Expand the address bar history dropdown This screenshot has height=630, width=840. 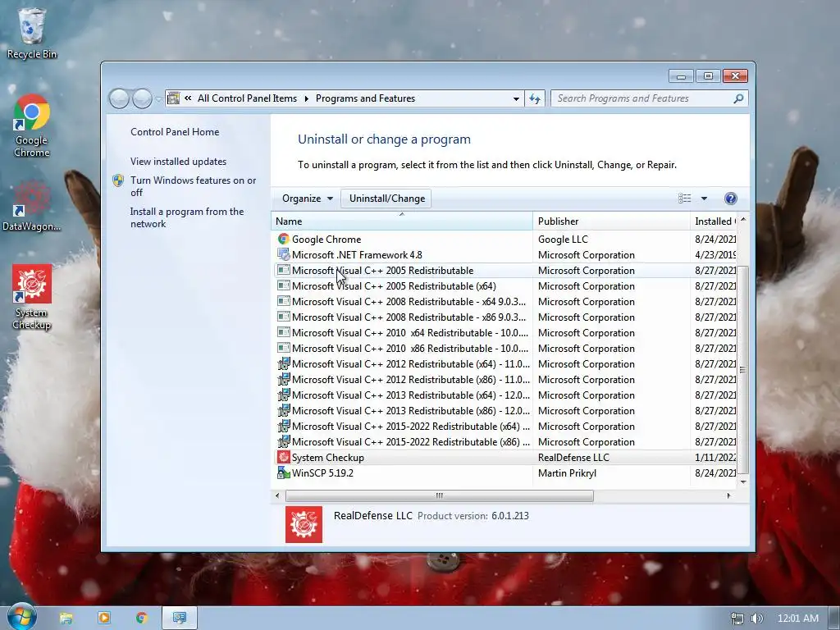coord(516,98)
